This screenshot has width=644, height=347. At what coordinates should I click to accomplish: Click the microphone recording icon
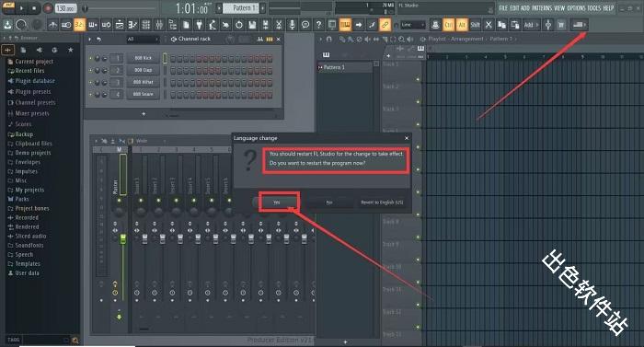tap(292, 25)
